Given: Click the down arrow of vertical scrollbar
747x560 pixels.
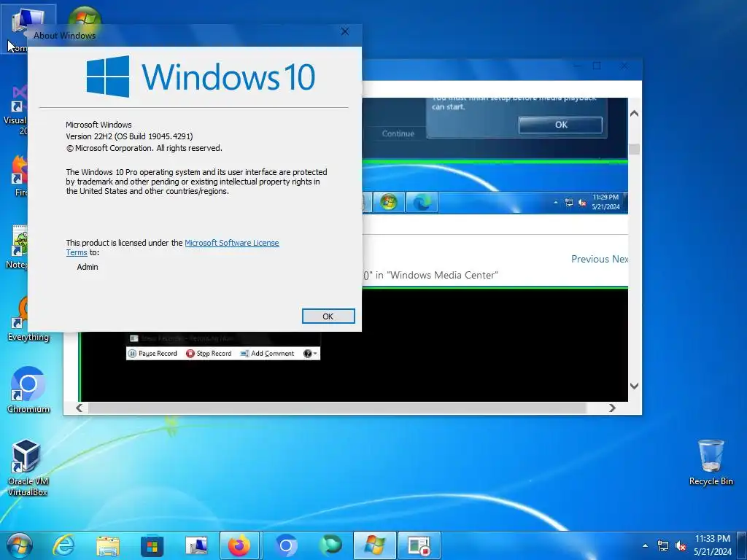Looking at the screenshot, I should 634,386.
